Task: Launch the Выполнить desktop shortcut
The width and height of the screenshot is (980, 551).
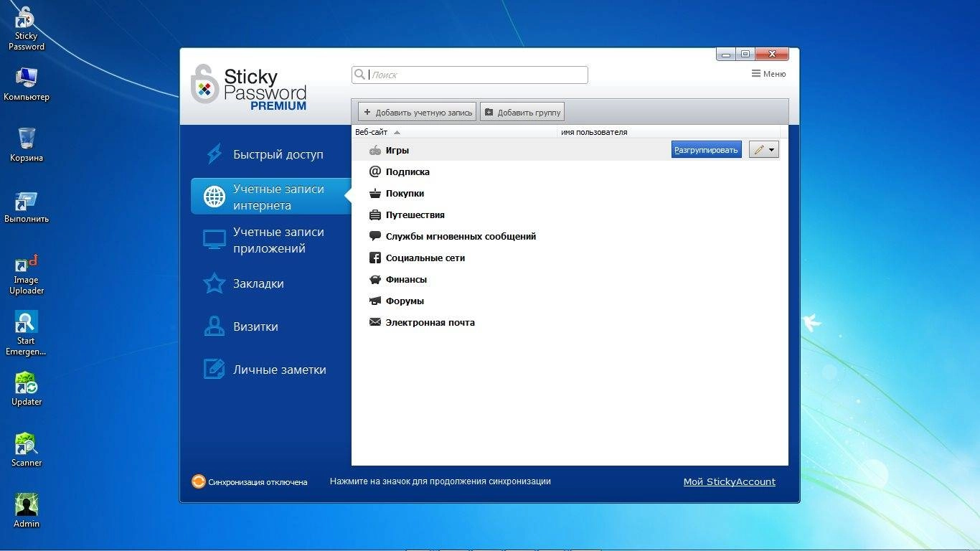Action: (27, 207)
